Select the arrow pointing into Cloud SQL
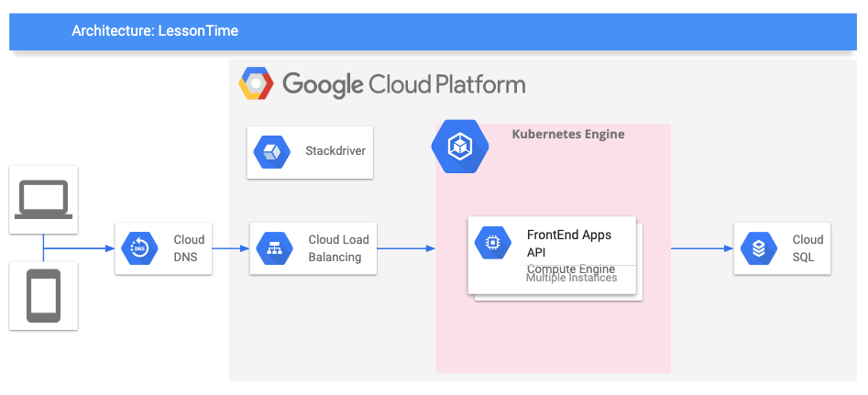 [702, 248]
